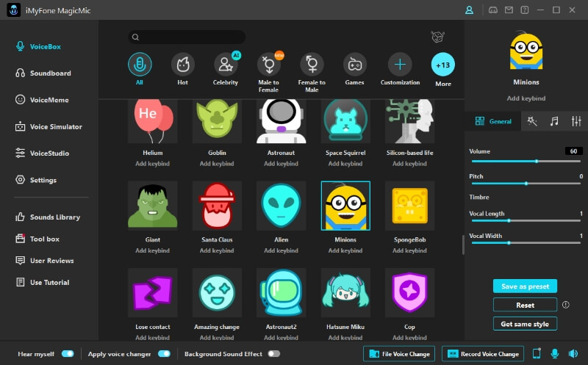Adjust the Vocal Width slider
This screenshot has width=588, height=365.
526,243
